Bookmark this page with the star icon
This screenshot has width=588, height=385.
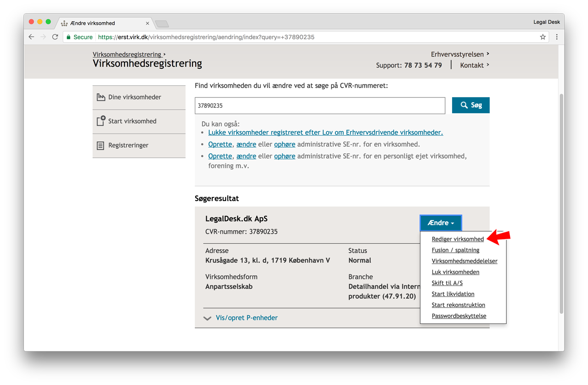pos(543,37)
